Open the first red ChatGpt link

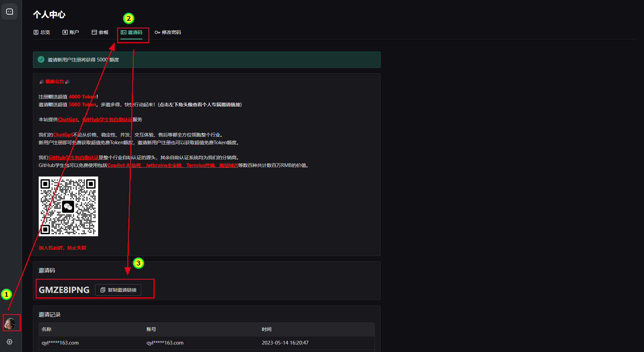point(68,119)
